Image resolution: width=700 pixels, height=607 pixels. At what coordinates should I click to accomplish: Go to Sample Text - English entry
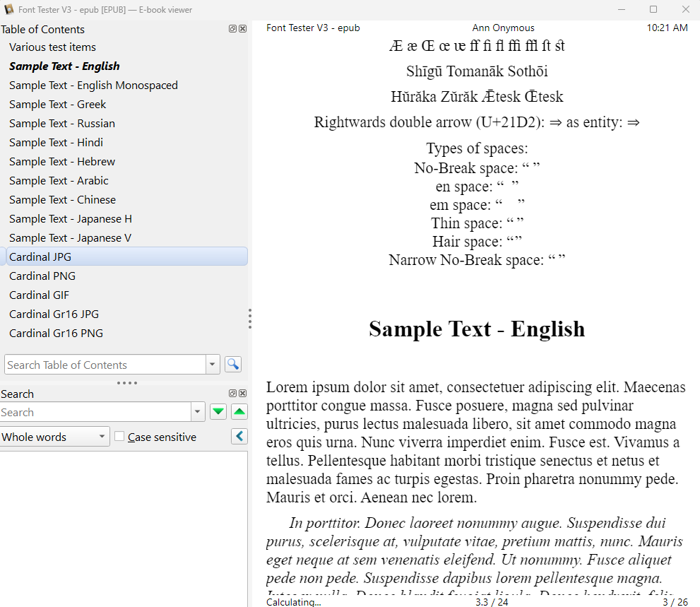coord(65,66)
